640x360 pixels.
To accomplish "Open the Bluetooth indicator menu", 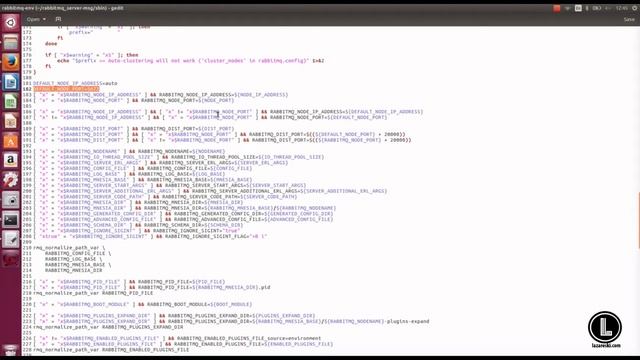I will pyautogui.click(x=587, y=8).
